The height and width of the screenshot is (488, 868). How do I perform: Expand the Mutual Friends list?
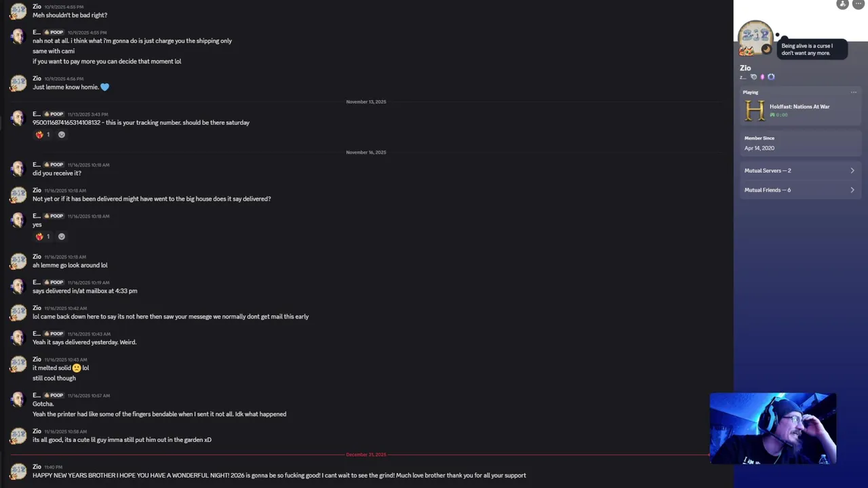(800, 190)
